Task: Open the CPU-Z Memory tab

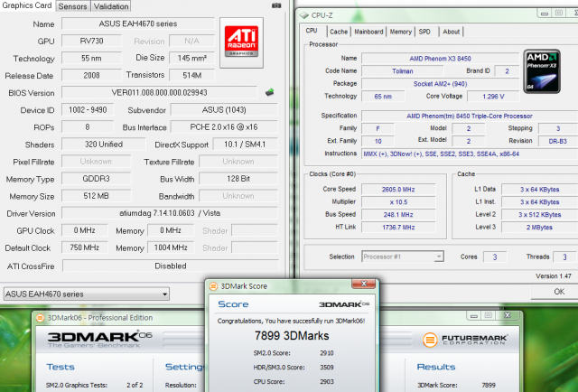Action: (400, 32)
